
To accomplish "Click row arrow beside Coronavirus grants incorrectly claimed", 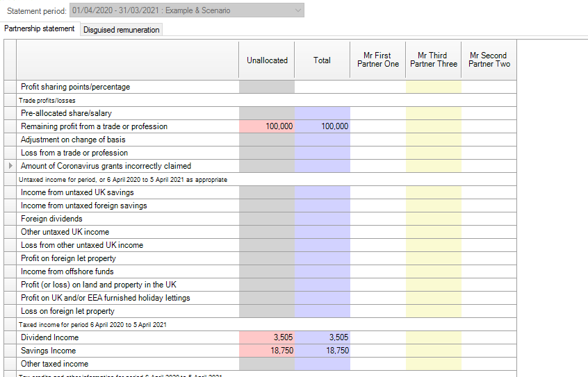I will 10,166.
